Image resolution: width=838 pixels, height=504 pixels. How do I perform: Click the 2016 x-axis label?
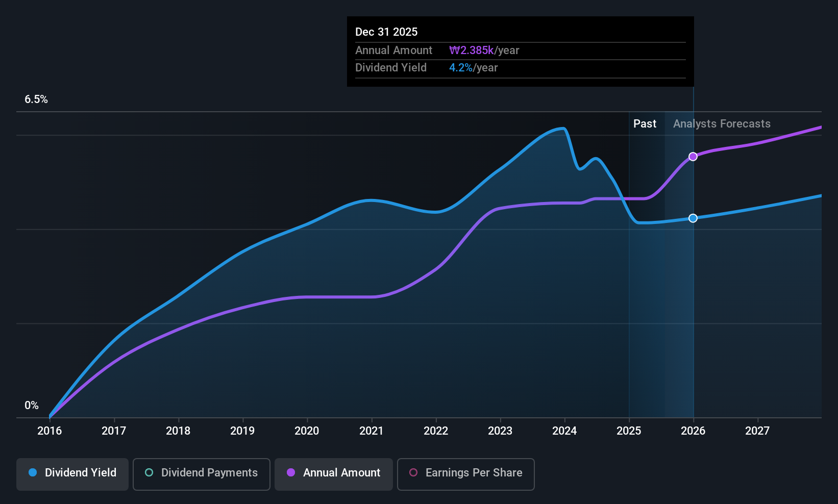pos(50,431)
